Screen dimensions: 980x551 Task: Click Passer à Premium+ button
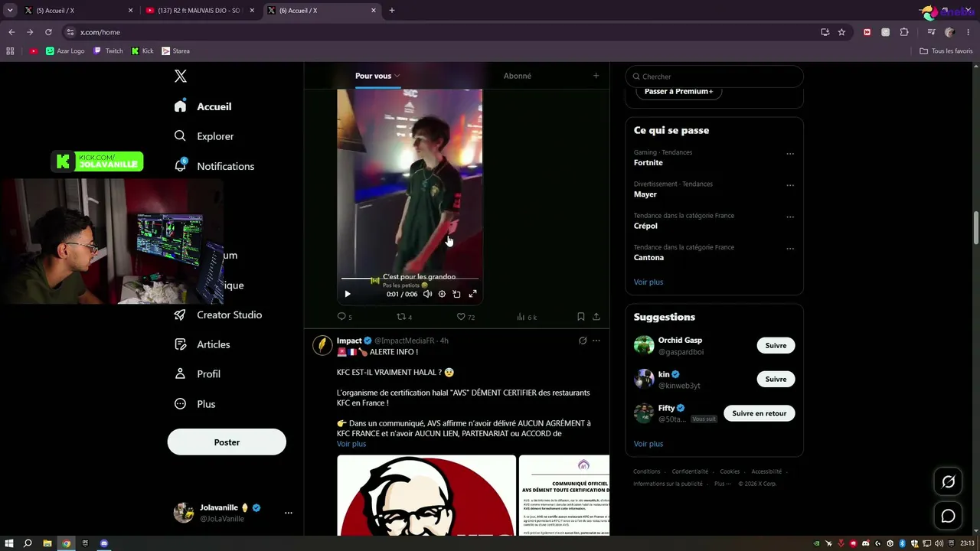(678, 91)
